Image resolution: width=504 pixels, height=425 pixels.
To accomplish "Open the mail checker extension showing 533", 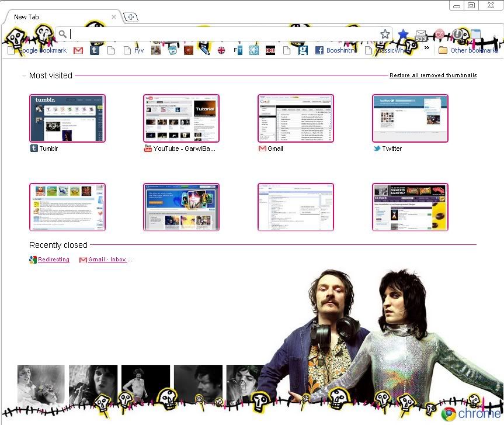I will pos(421,35).
